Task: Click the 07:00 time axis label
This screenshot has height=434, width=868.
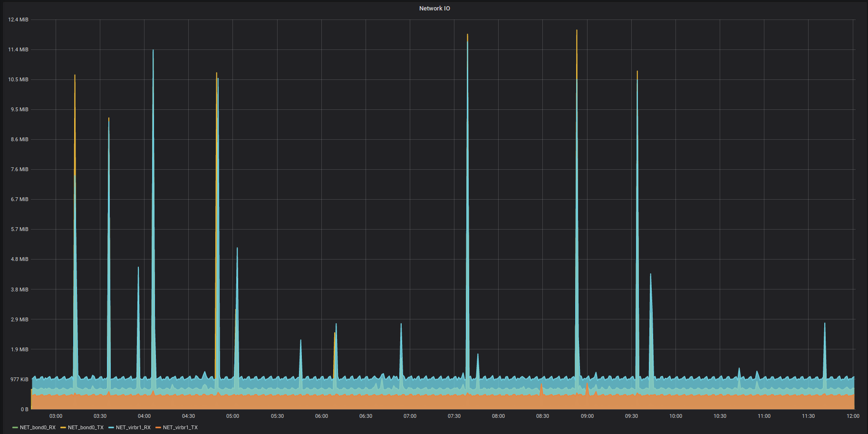Action: [410, 416]
